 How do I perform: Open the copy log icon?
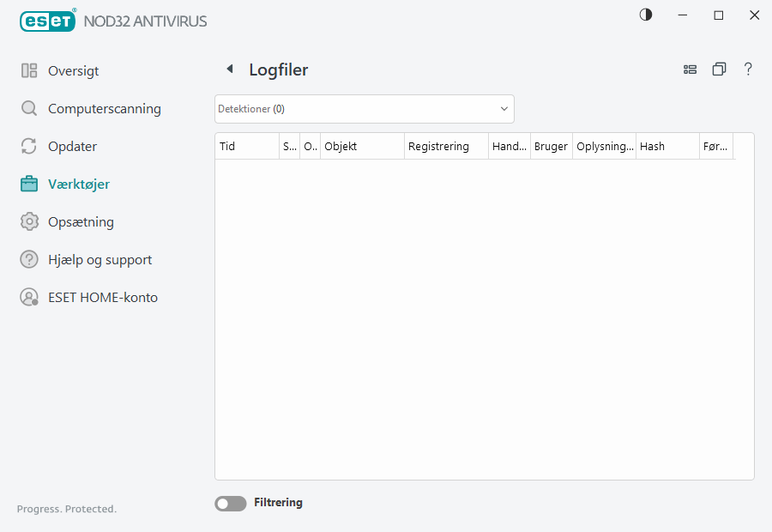(719, 69)
